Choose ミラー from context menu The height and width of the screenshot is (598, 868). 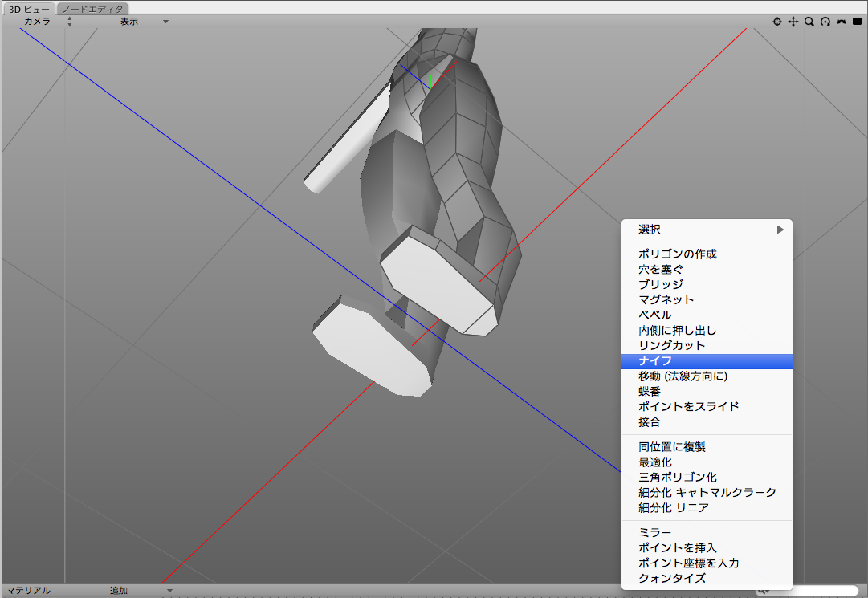point(707,533)
